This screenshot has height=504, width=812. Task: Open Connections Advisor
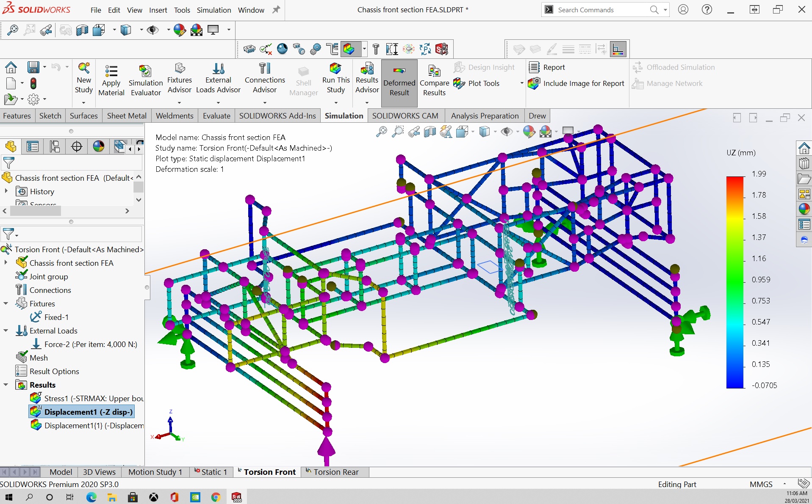click(x=265, y=79)
